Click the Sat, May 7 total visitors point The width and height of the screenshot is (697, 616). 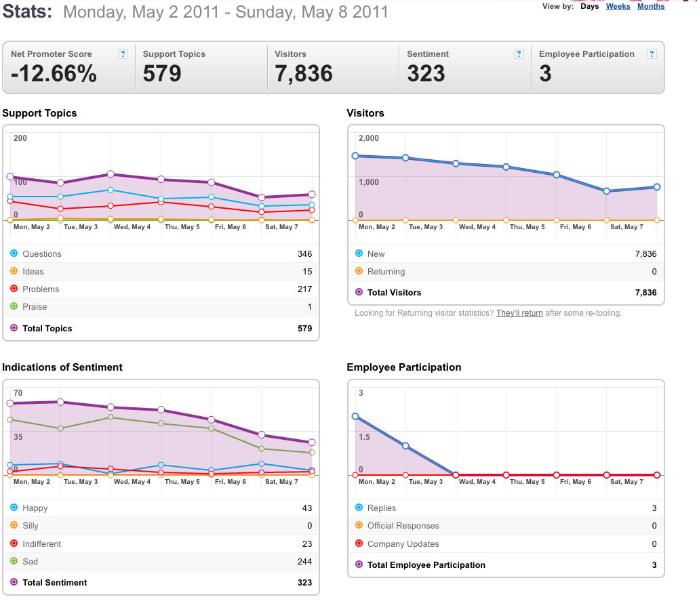click(x=607, y=191)
